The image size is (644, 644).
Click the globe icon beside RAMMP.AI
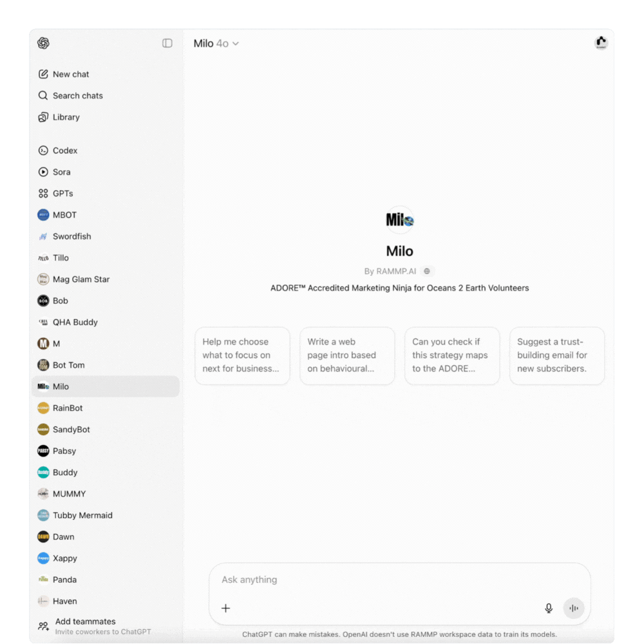tap(427, 271)
